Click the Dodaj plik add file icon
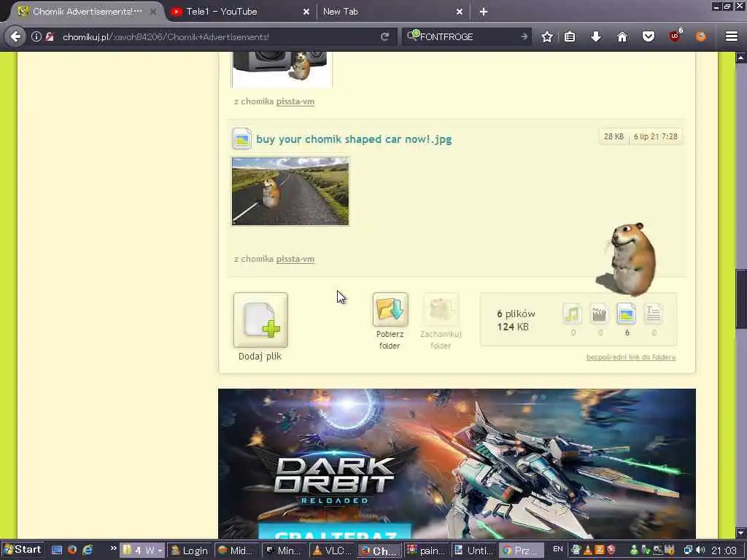 [x=260, y=320]
